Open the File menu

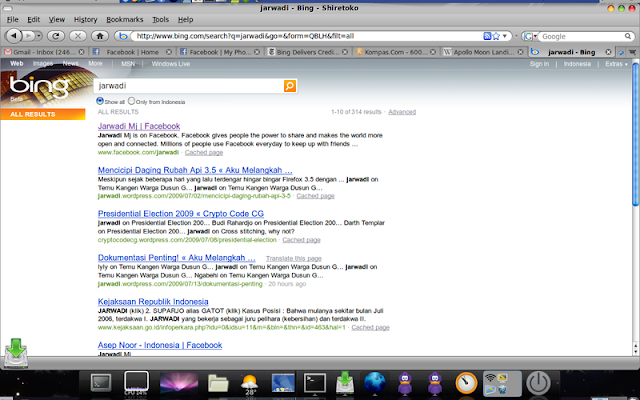tap(12, 19)
